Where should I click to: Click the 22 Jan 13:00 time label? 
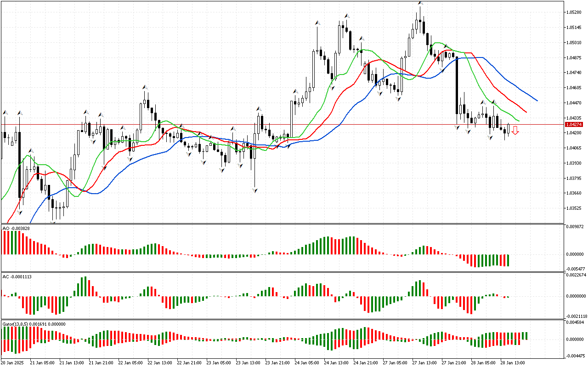coord(160,362)
